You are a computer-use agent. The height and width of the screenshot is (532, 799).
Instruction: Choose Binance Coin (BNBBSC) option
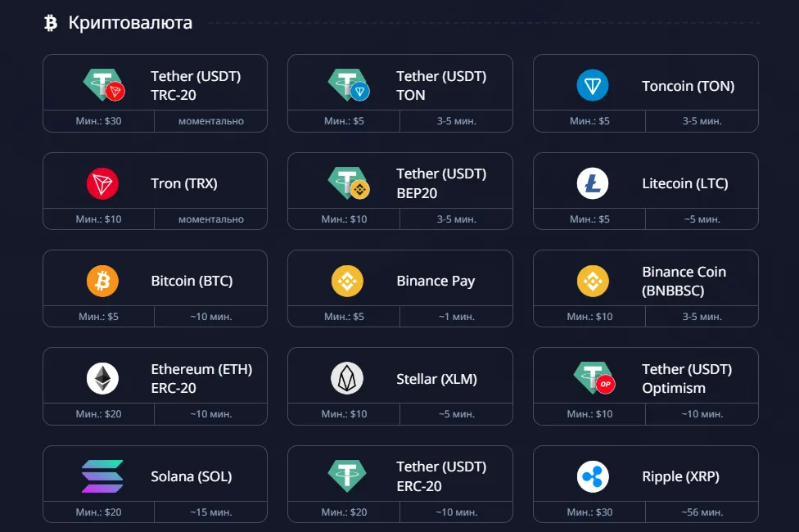(x=684, y=281)
